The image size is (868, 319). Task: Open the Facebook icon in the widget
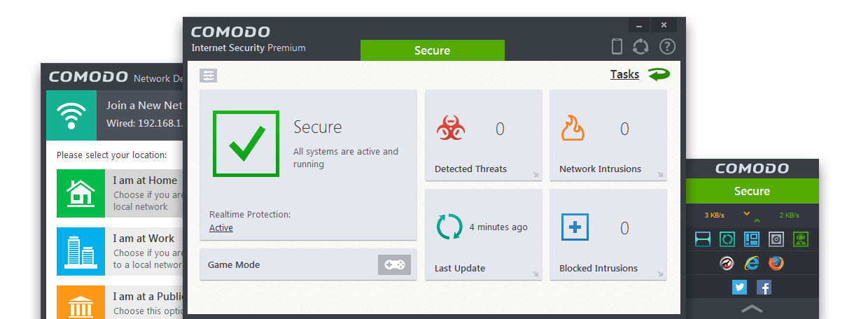coord(764,287)
